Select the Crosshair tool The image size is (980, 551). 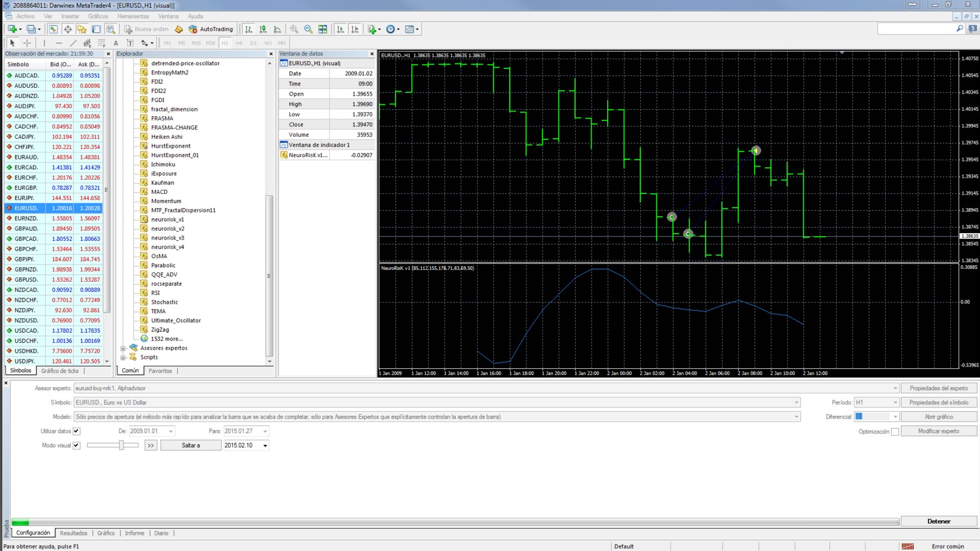point(27,43)
